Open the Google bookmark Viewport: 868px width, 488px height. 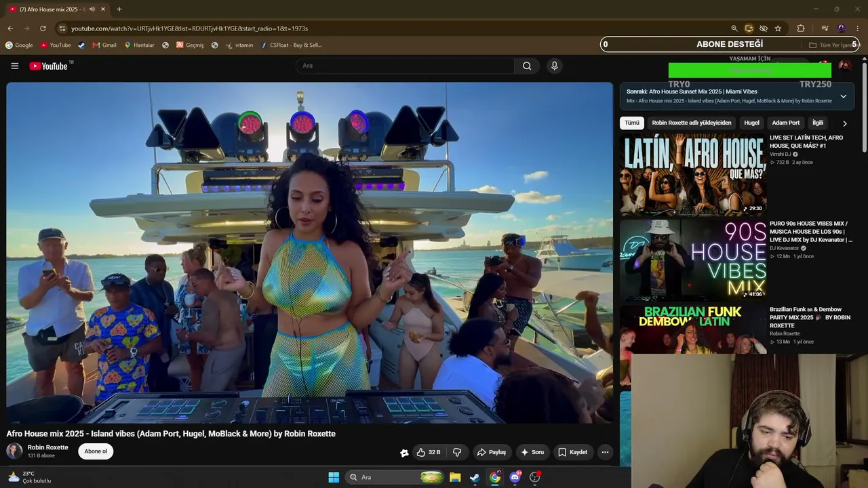[19, 45]
